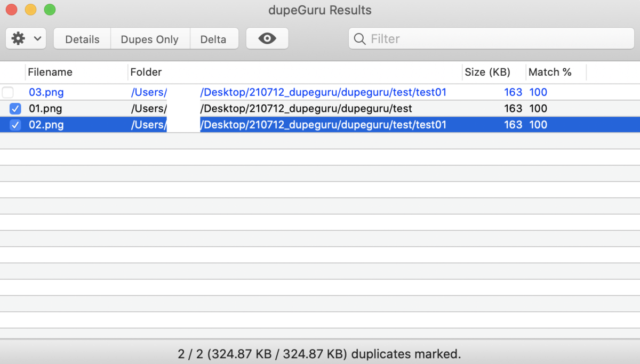Sort by Match % column header
This screenshot has width=640, height=364.
click(550, 72)
